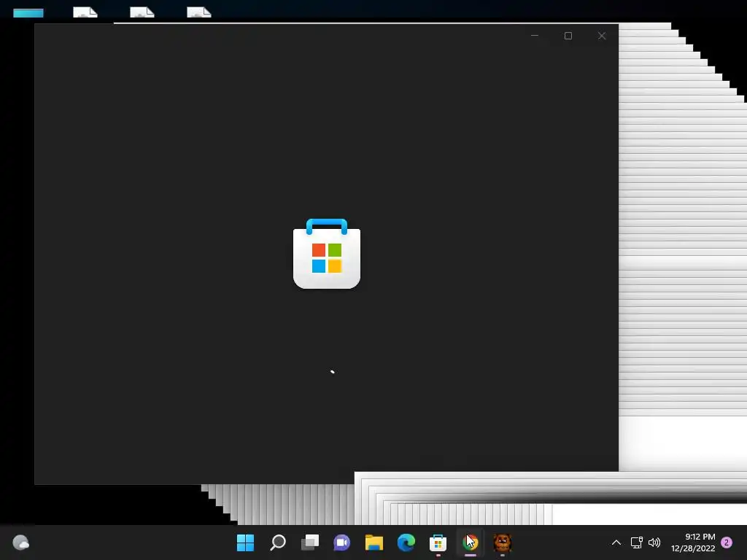Show hidden system tray icons

coord(616,542)
